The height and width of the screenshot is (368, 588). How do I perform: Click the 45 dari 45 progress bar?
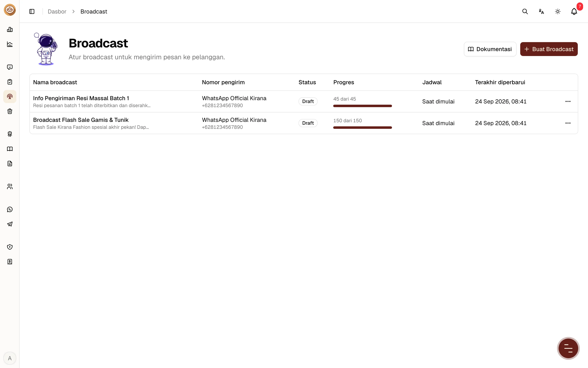[x=363, y=106]
